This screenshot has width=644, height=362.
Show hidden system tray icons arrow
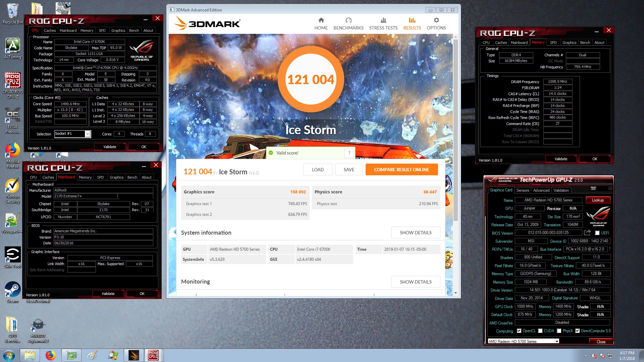point(586,356)
